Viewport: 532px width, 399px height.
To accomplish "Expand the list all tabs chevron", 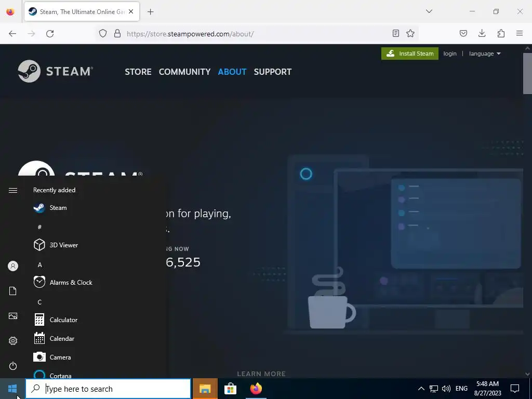I will pos(429,11).
